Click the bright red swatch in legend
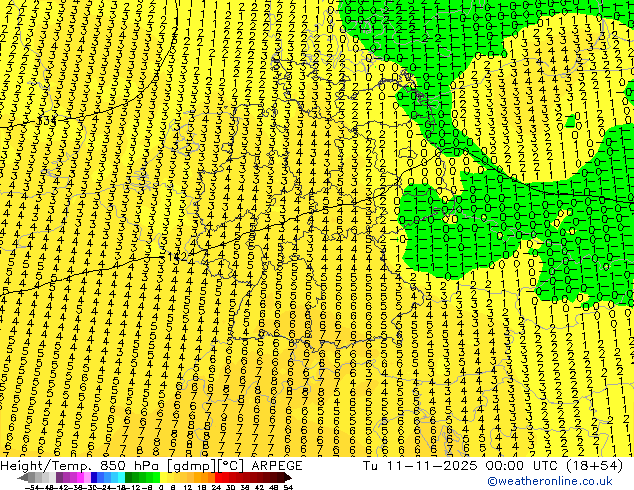Viewport: 634px width, 490px height. point(218,478)
